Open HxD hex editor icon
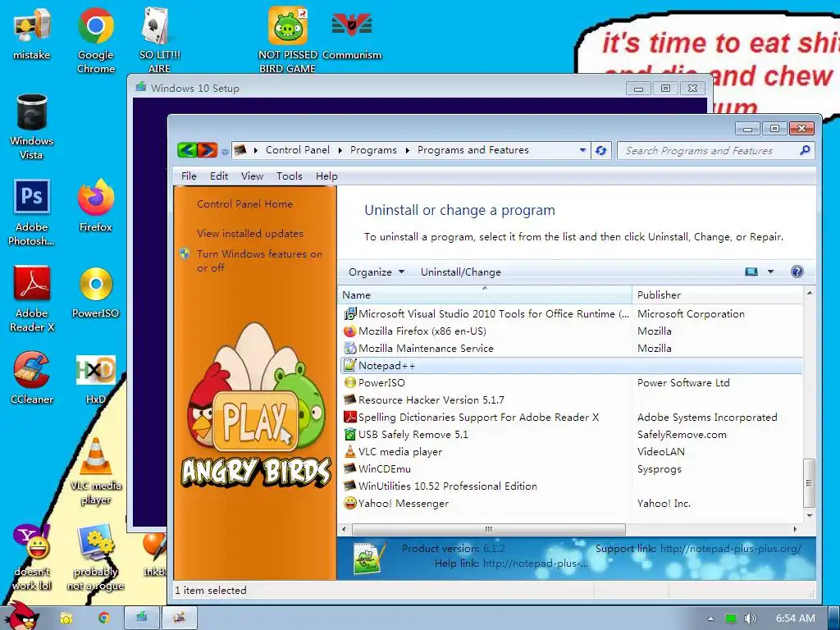Viewport: 840px width, 630px height. pyautogui.click(x=96, y=379)
